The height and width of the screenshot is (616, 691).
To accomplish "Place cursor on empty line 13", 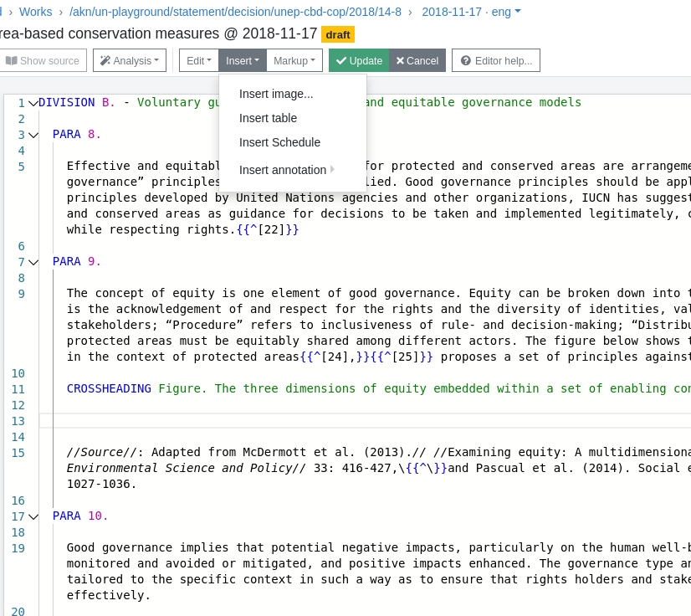I will pos(335,421).
